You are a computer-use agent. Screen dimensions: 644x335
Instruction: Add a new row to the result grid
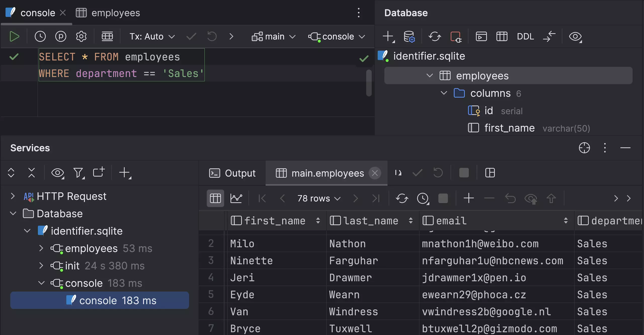point(468,198)
